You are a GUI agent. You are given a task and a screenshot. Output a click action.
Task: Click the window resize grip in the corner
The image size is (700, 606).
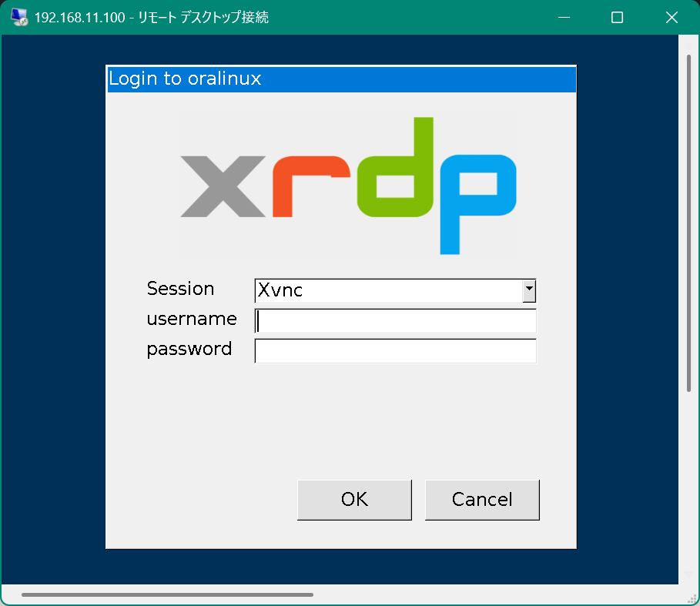point(692,598)
